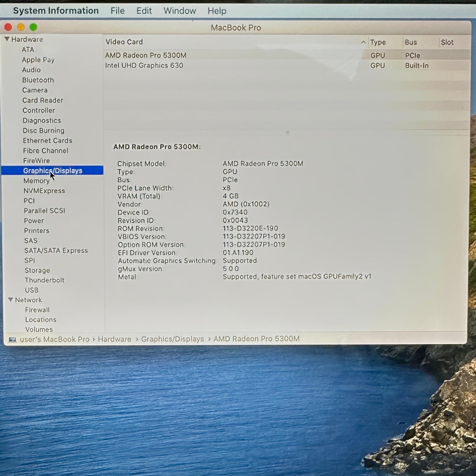Image resolution: width=476 pixels, height=476 pixels.
Task: Click the PCIe Lane Width value x8
Action: click(227, 188)
